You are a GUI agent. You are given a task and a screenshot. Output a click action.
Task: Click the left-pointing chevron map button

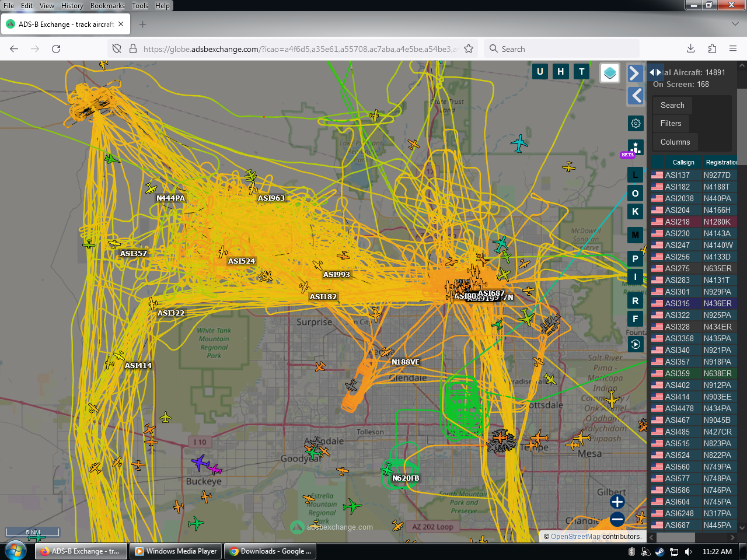tap(635, 96)
